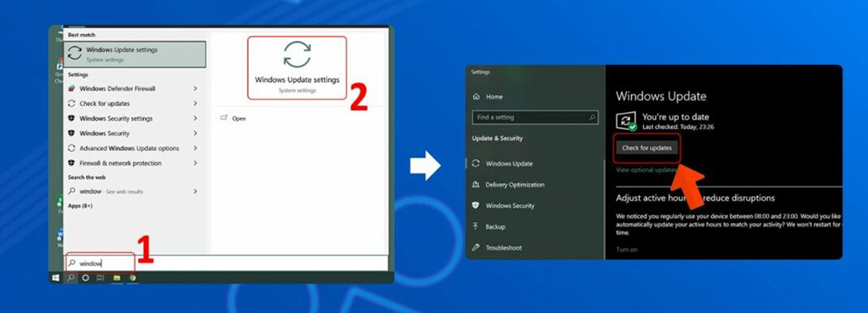Screen dimensions: 868x313
Task: Select Windows Security in Settings sidebar
Action: 503,205
